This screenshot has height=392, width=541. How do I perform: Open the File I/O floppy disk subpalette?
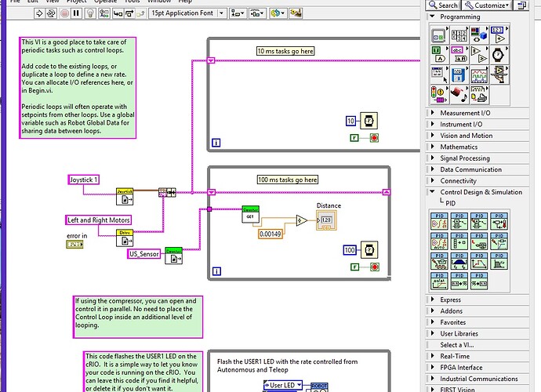pyautogui.click(x=459, y=75)
